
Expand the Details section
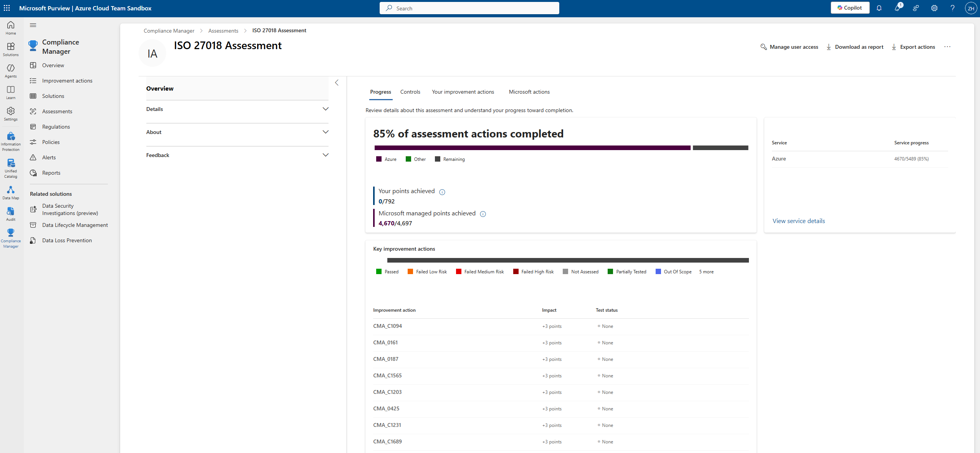pos(326,109)
